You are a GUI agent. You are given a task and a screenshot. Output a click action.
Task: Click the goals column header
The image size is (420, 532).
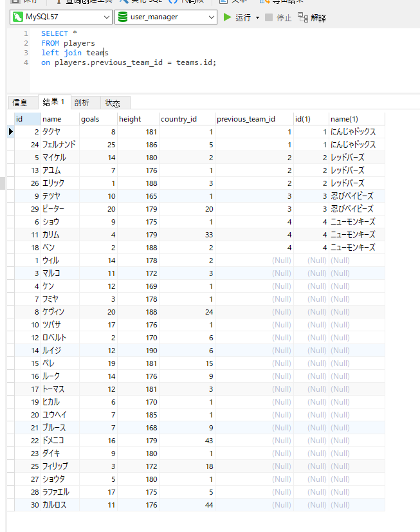(x=98, y=119)
